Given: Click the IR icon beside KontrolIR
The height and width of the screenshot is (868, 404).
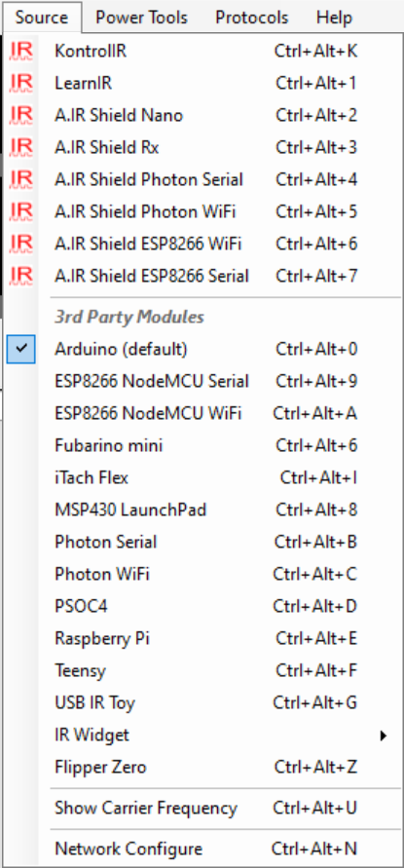Looking at the screenshot, I should tap(21, 51).
